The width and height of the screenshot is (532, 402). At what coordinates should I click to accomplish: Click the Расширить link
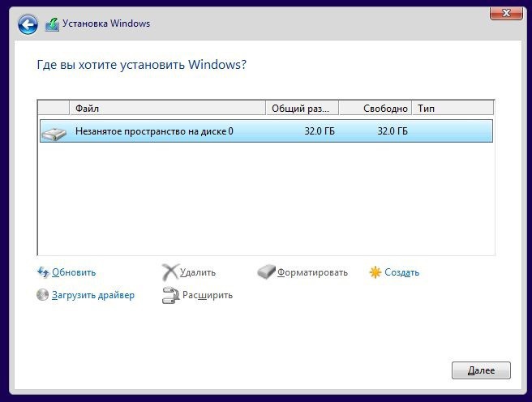pos(208,295)
